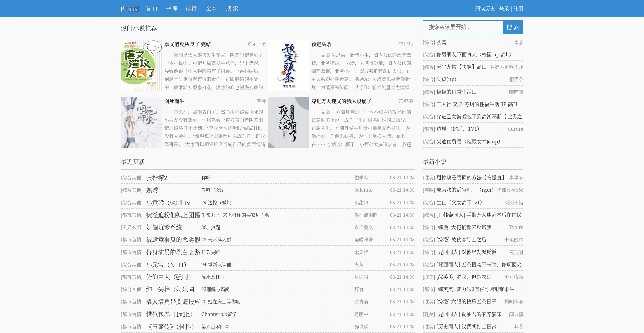Screen dimensions: 644x333
Task: Open sidebar item 天生尤物【快穿】高H
Action: pyautogui.click(x=461, y=67)
